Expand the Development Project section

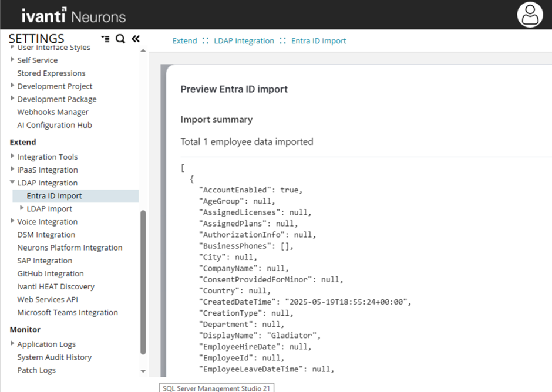tap(12, 86)
